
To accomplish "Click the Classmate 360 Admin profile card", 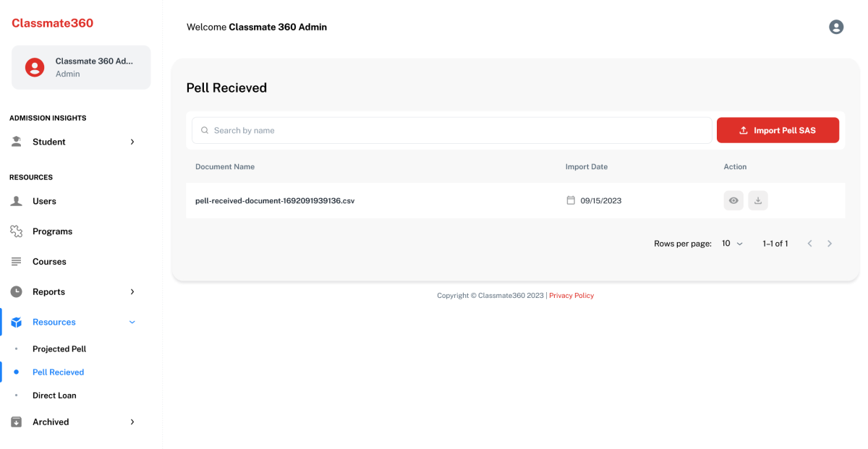I will click(81, 67).
